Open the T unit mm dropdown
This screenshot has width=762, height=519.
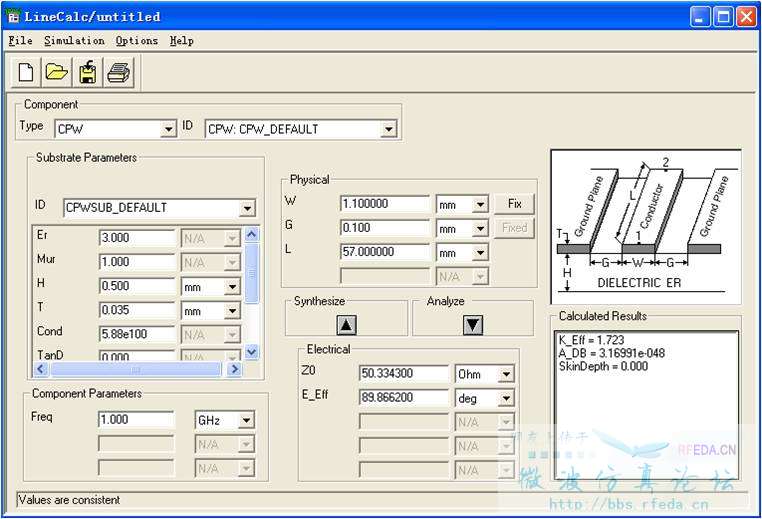tap(232, 311)
